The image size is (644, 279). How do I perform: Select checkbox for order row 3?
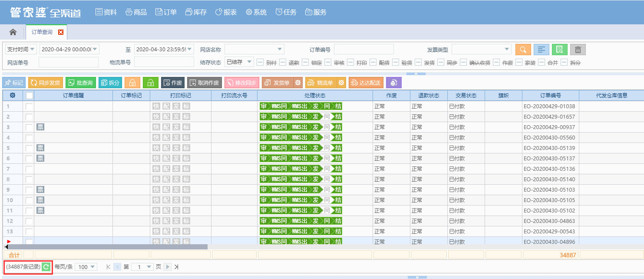[29, 127]
